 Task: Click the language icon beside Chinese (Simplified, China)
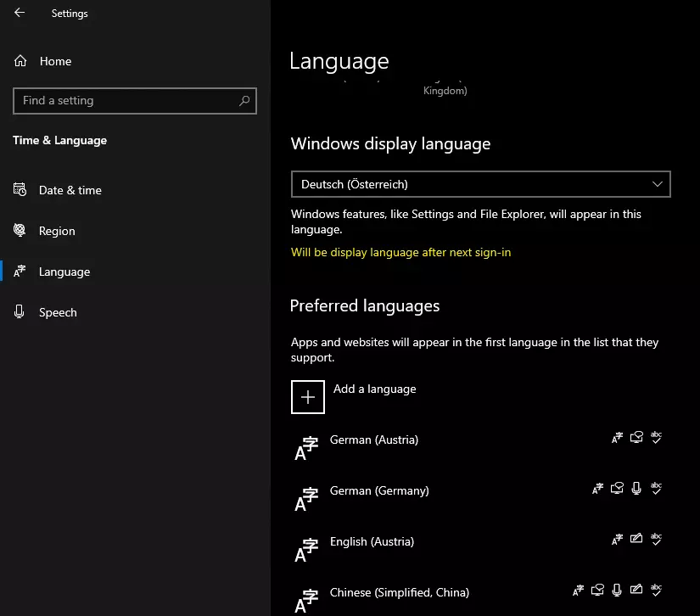pyautogui.click(x=306, y=601)
